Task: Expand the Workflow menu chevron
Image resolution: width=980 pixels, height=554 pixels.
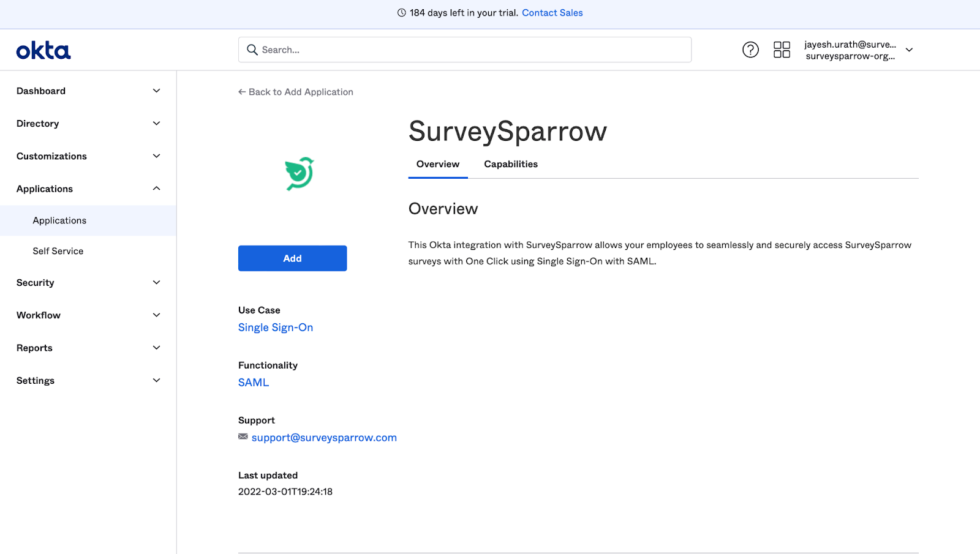Action: coord(156,315)
